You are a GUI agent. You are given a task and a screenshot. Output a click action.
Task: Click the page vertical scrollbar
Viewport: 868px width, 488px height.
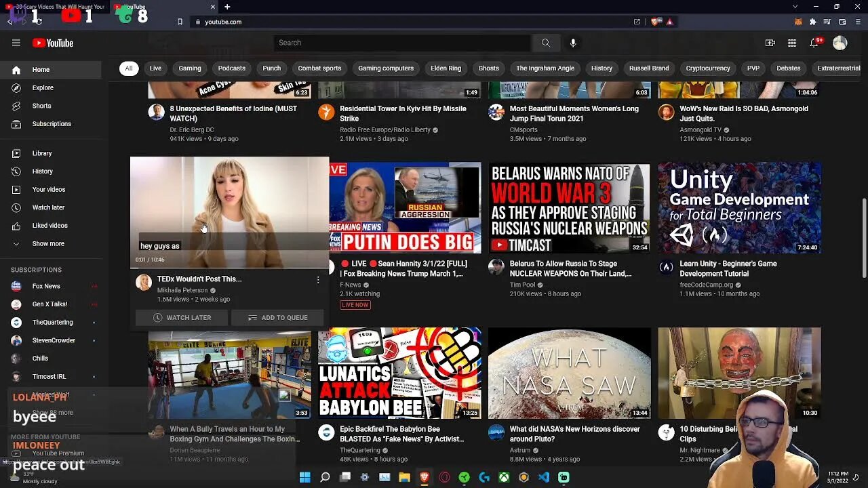pyautogui.click(x=864, y=237)
